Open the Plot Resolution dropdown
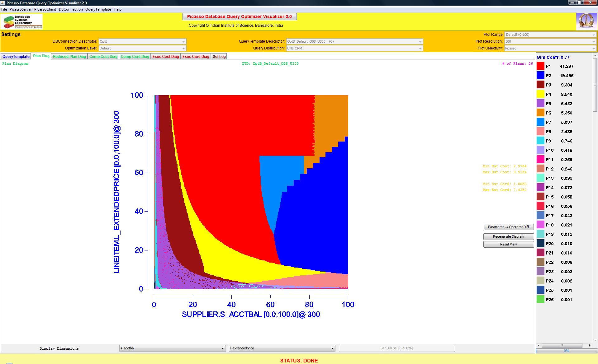Image resolution: width=598 pixels, height=364 pixels. click(x=550, y=41)
